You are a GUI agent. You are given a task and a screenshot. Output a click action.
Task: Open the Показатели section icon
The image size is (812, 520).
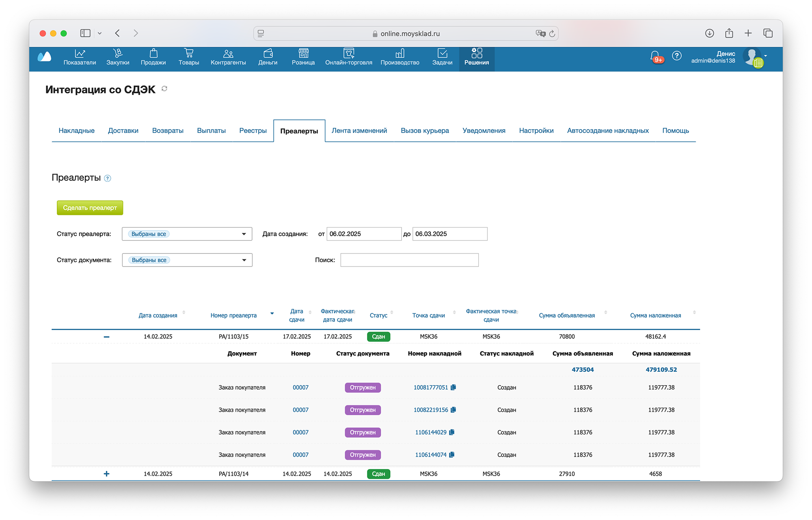click(80, 53)
